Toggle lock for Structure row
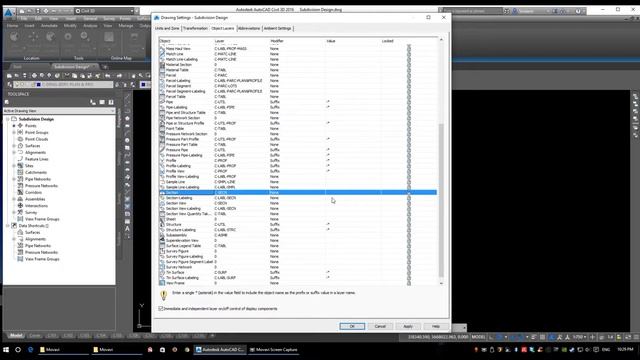The image size is (640, 360). [x=409, y=224]
